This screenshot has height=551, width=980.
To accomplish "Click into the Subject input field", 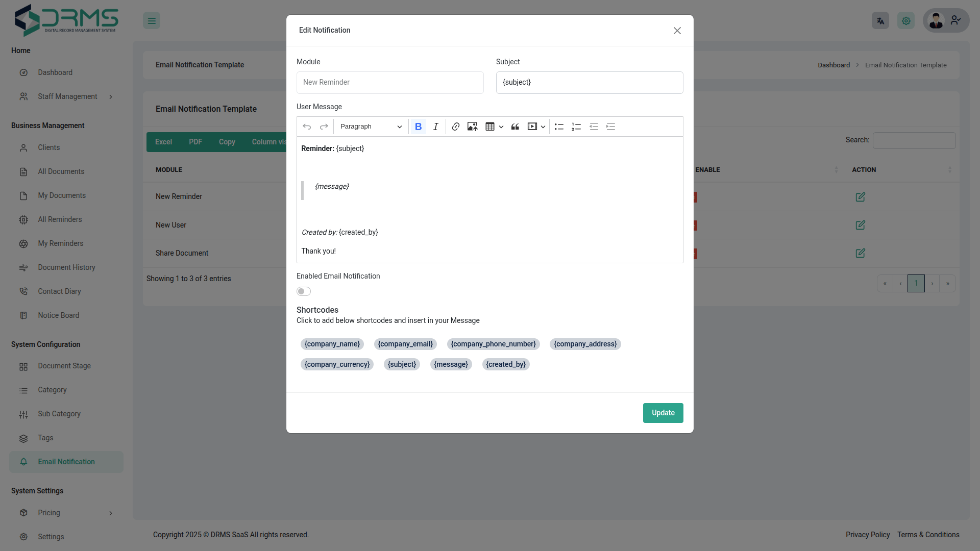I will [589, 83].
